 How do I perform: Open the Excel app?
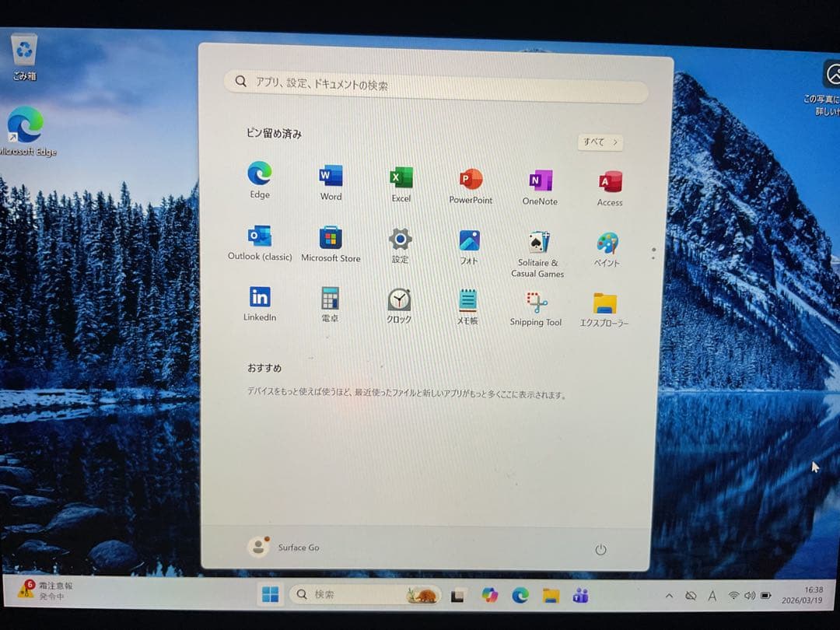[x=401, y=184]
